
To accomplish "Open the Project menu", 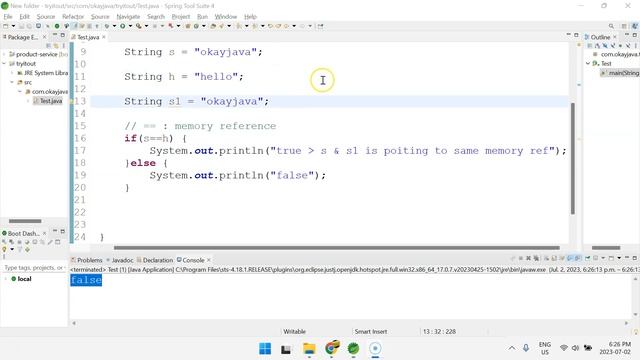I will 181,17.
